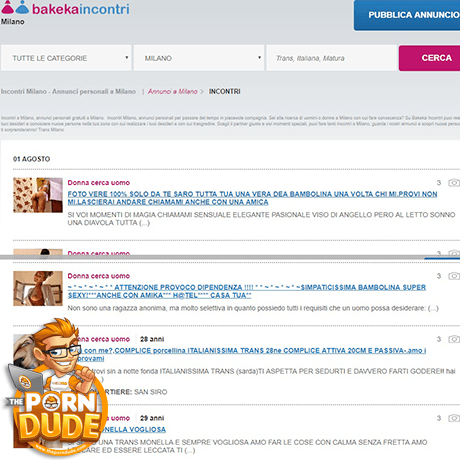Open the Milano city dropdown
The height and width of the screenshot is (460, 460).
[199, 58]
